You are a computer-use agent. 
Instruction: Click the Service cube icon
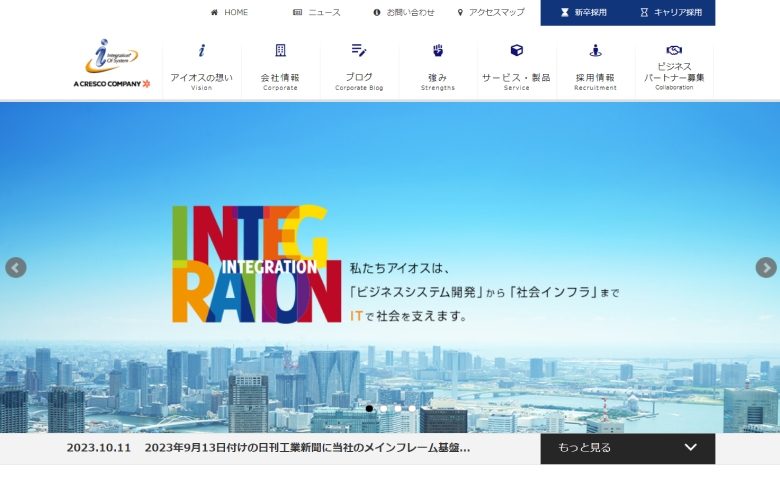[517, 50]
